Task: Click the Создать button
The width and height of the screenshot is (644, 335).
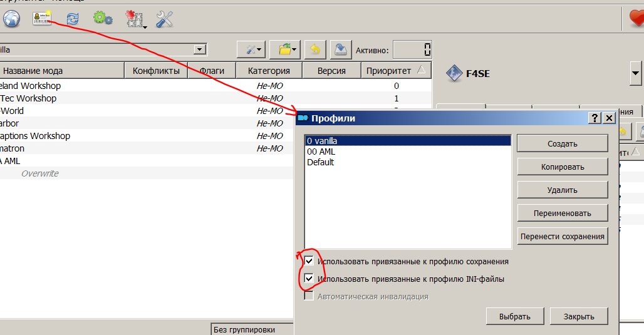Action: (x=562, y=143)
